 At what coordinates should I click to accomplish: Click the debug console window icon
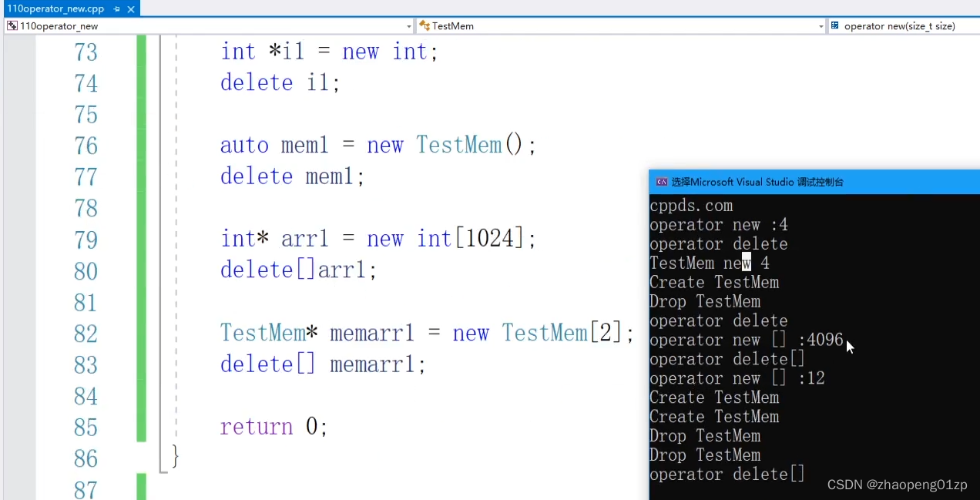click(x=661, y=183)
